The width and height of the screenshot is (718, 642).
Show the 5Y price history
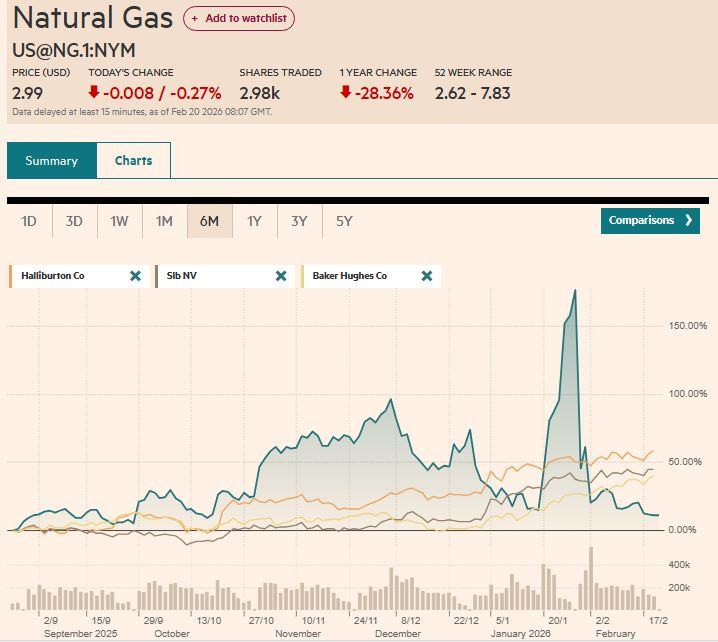344,221
